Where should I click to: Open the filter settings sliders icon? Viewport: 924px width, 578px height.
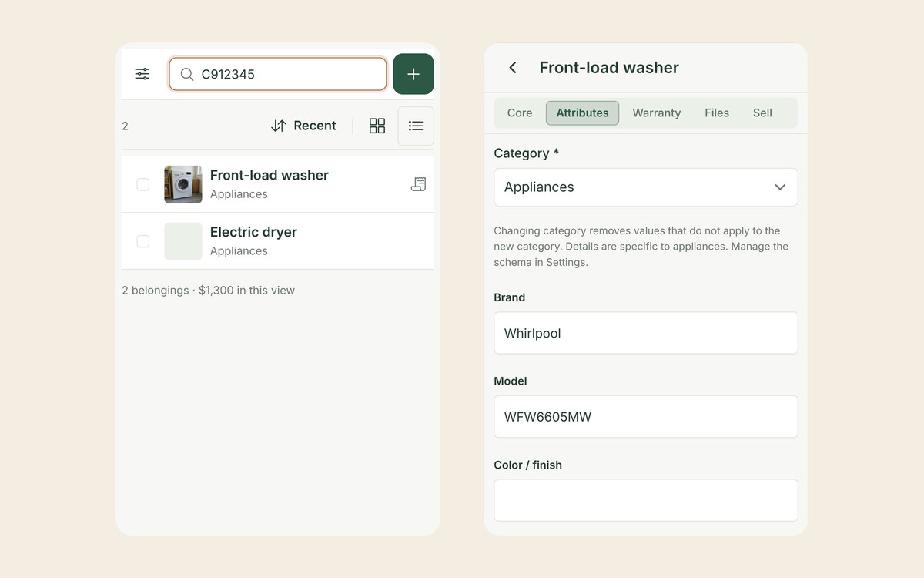(x=142, y=74)
